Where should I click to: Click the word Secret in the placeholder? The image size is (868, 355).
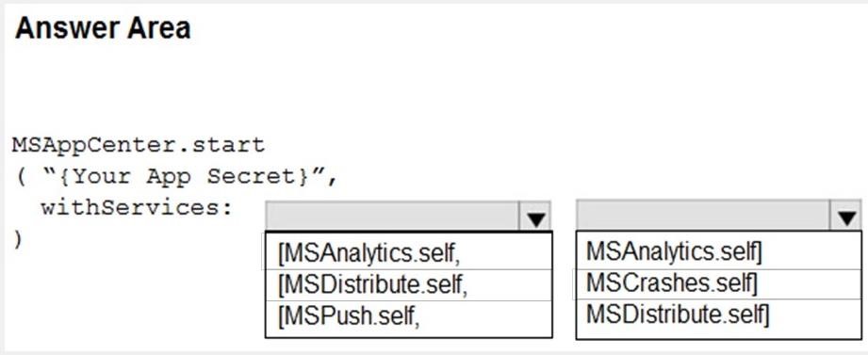(252, 177)
